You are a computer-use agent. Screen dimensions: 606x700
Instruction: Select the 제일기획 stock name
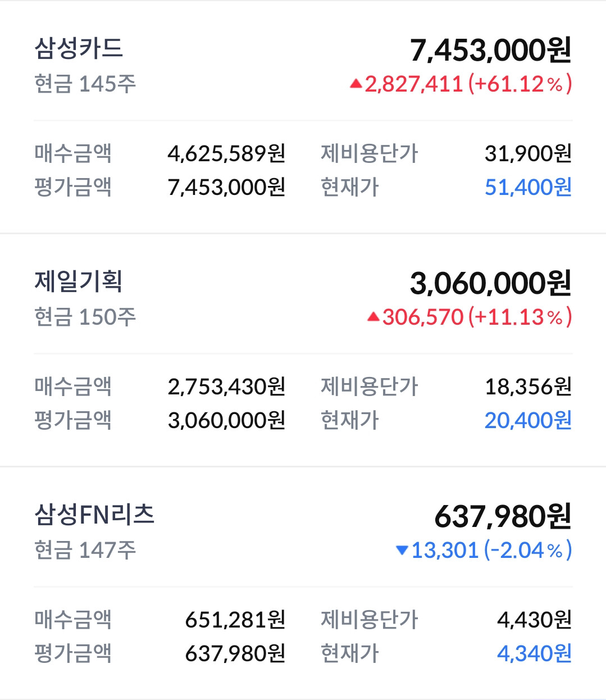tap(79, 281)
